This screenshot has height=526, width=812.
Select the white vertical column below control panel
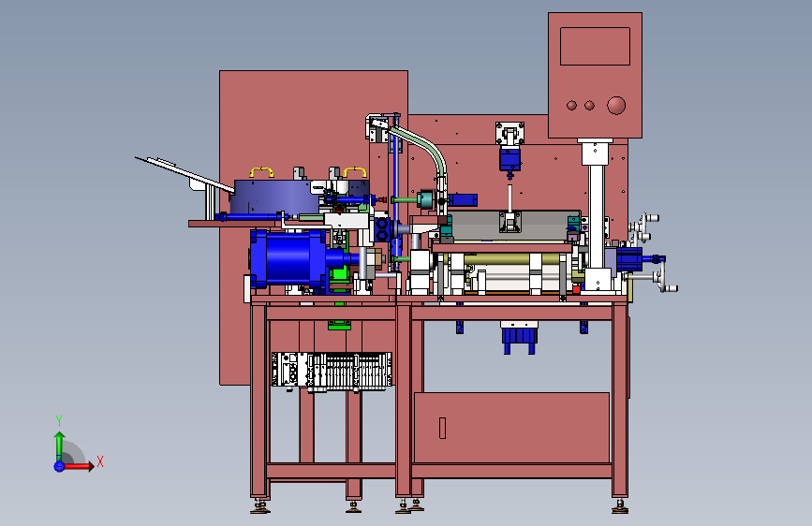(596, 215)
